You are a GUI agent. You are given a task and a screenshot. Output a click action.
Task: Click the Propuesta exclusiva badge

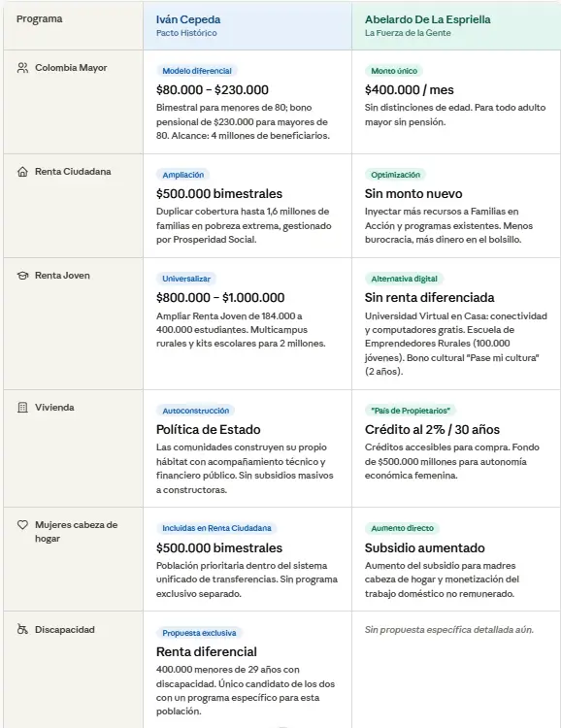pyautogui.click(x=199, y=633)
